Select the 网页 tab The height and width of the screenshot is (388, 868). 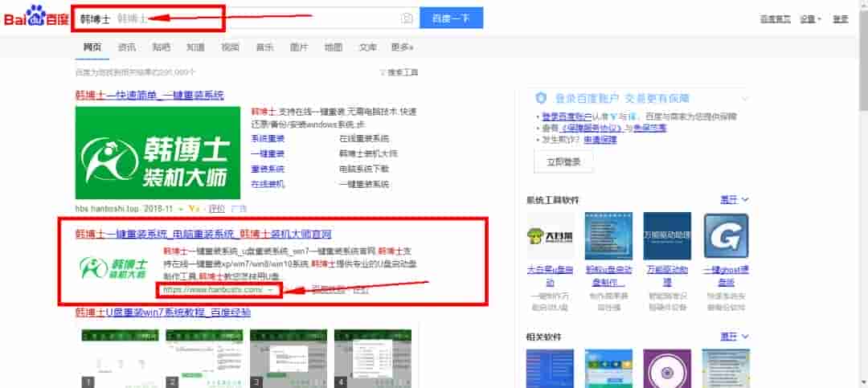(x=92, y=47)
